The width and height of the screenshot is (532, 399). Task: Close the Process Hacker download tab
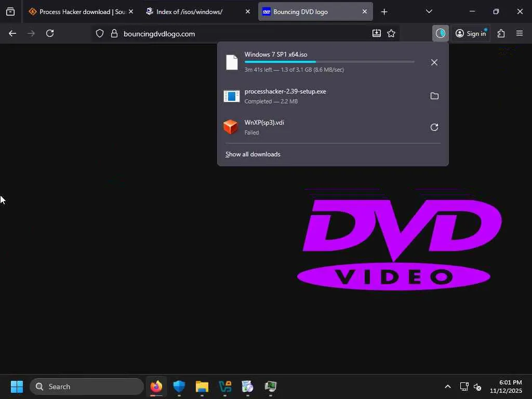click(131, 11)
